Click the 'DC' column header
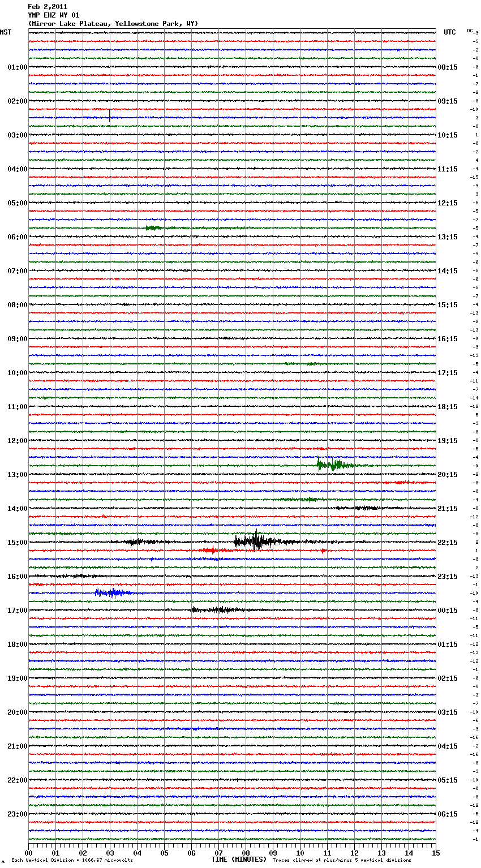481x868 pixels. click(x=470, y=31)
